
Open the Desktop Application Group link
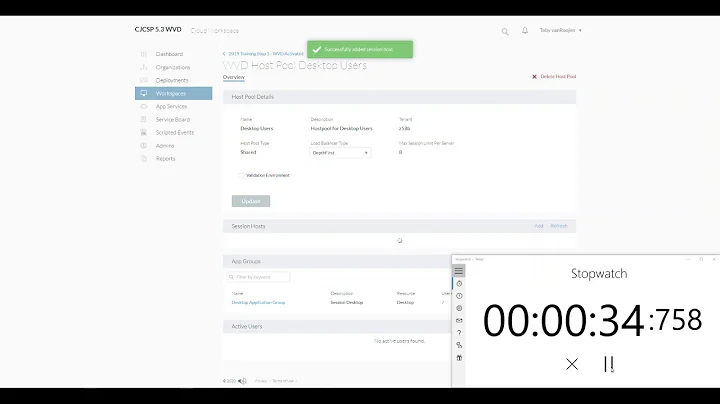pos(259,303)
